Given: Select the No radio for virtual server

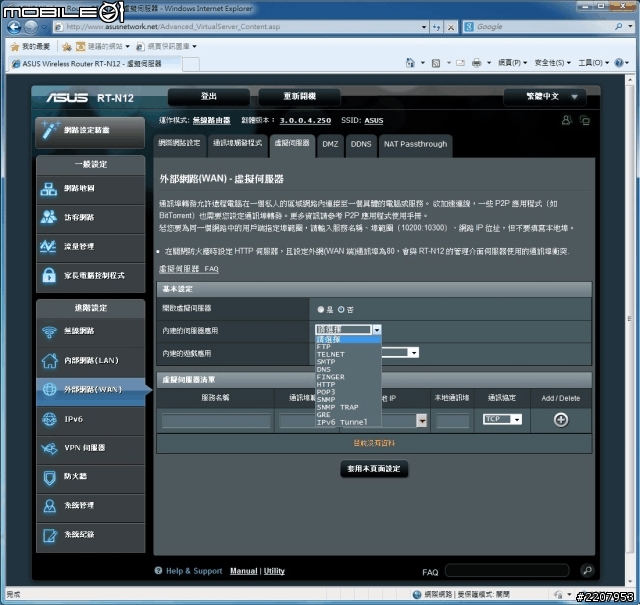Looking at the screenshot, I should pyautogui.click(x=341, y=310).
